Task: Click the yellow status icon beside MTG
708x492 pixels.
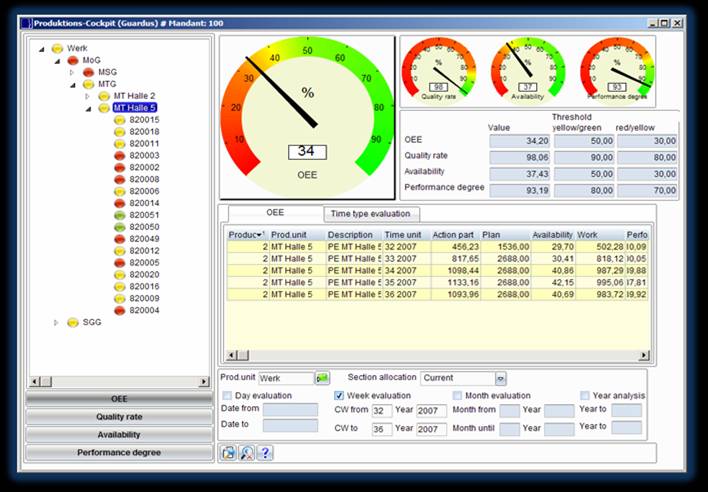Action: [88, 84]
